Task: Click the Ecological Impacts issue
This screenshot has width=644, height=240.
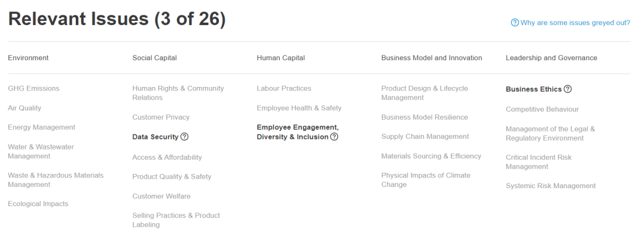Action: [x=38, y=204]
